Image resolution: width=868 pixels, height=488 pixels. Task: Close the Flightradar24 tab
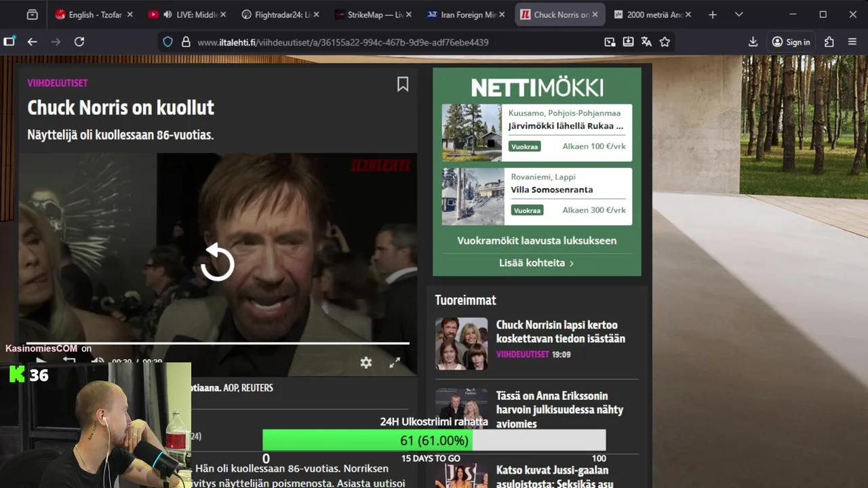coord(316,14)
